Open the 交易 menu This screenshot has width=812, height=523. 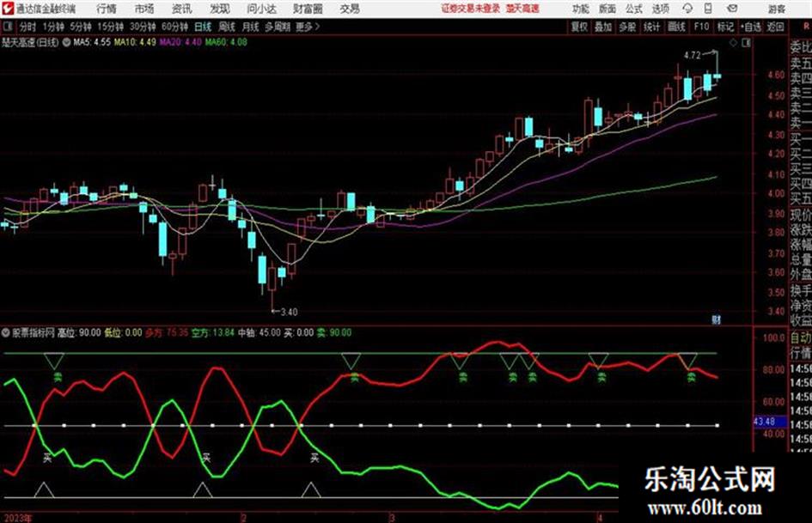pyautogui.click(x=350, y=9)
